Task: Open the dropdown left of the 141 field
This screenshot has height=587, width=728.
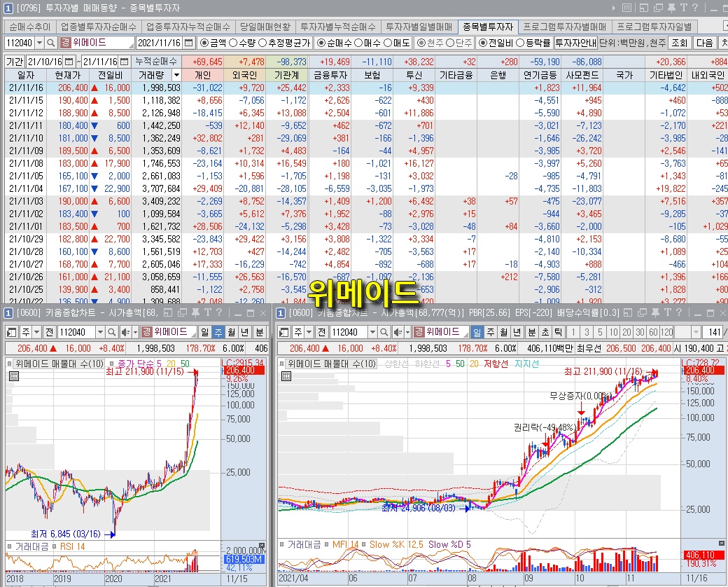Action: [696, 332]
